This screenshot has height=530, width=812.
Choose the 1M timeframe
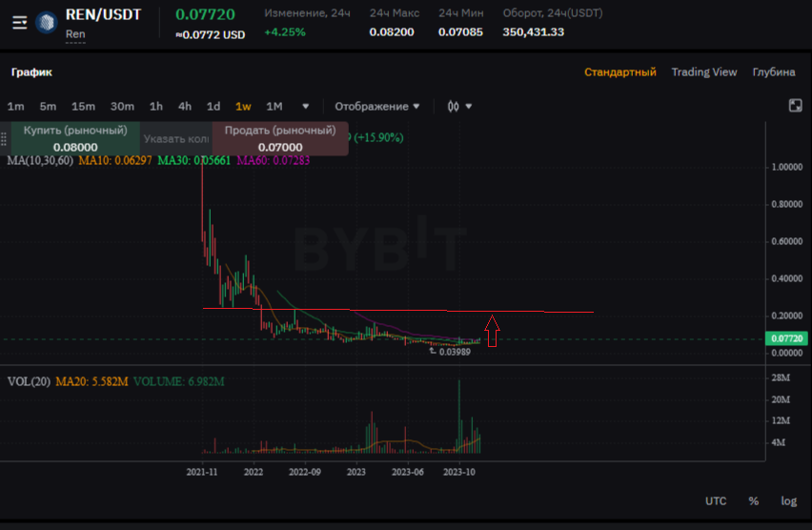274,106
